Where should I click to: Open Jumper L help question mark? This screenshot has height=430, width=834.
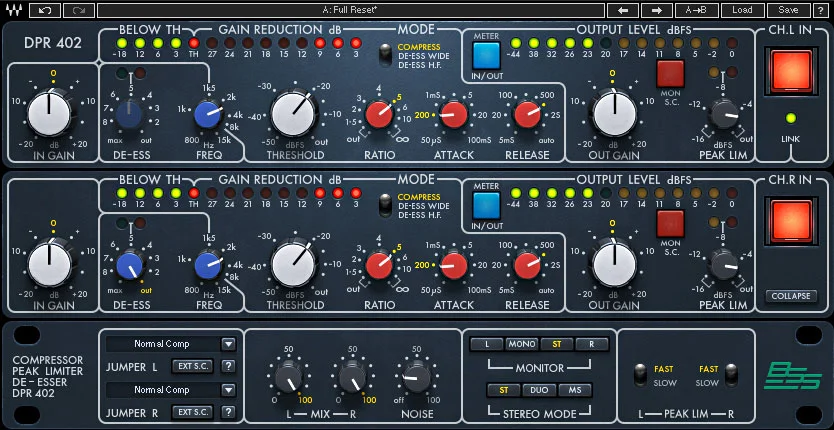coord(228,366)
